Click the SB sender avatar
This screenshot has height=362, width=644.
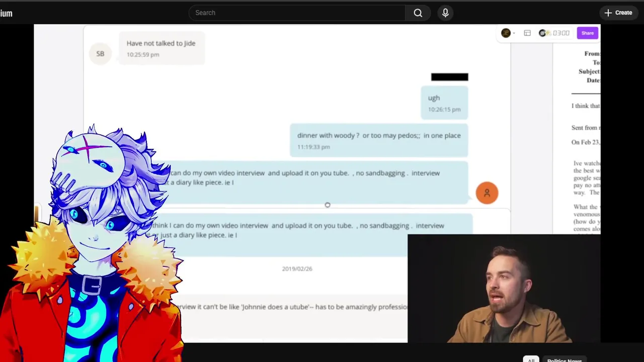tap(100, 54)
